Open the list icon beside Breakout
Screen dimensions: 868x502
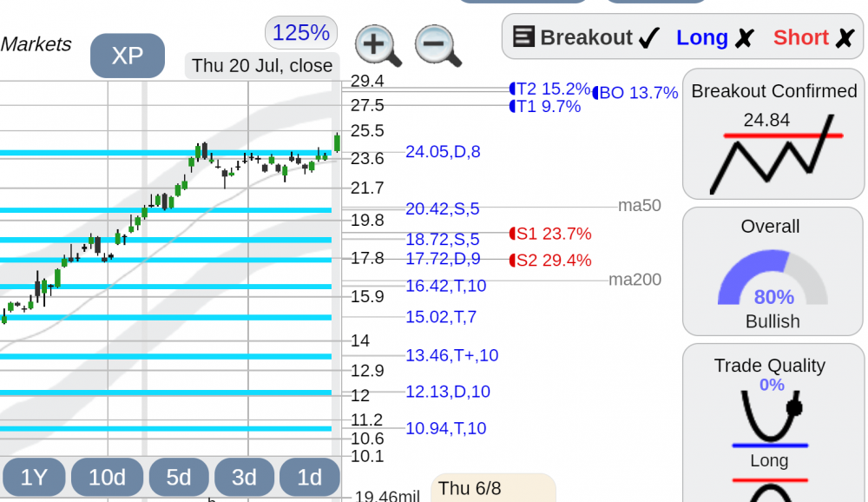pos(523,36)
